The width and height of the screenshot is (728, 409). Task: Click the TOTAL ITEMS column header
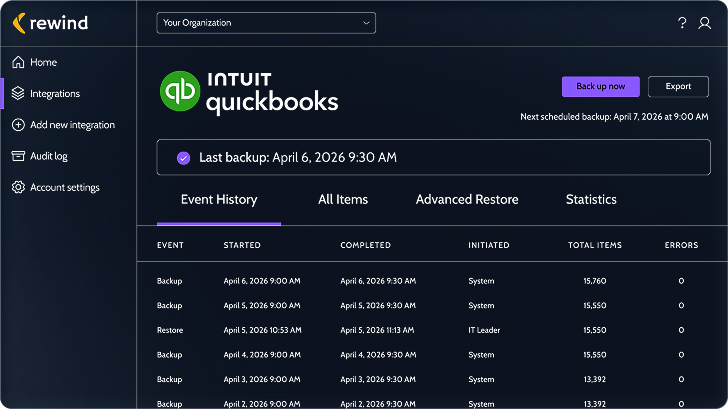click(x=595, y=245)
